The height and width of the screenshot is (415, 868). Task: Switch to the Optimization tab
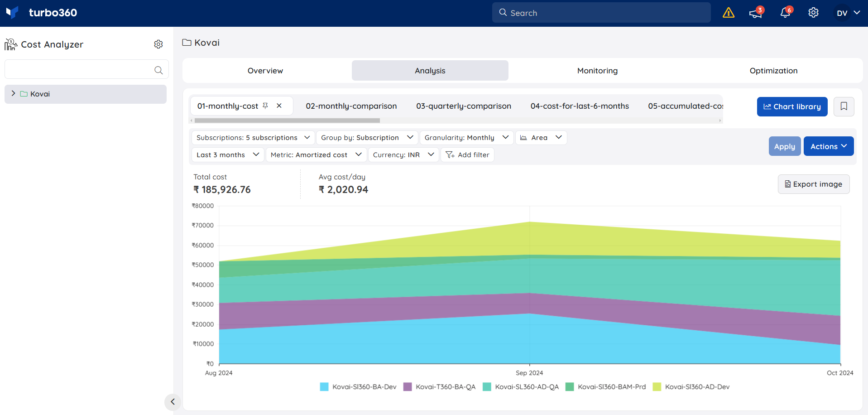click(x=773, y=71)
